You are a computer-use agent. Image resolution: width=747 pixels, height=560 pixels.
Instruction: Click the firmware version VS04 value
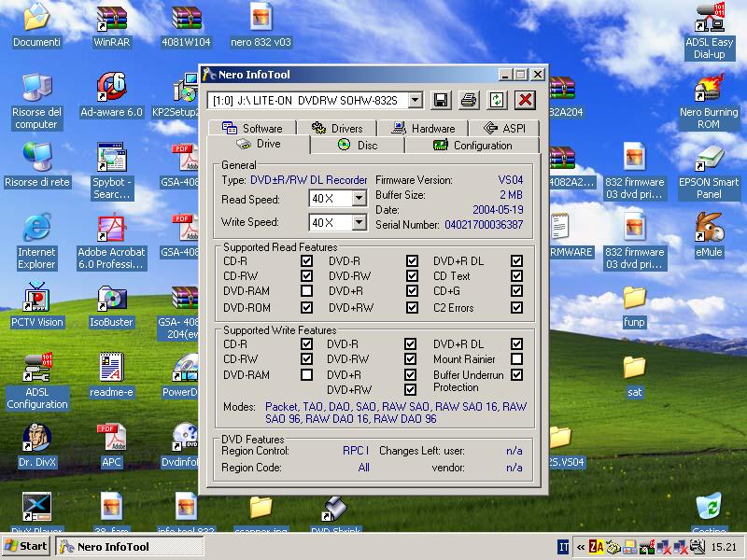(x=511, y=180)
